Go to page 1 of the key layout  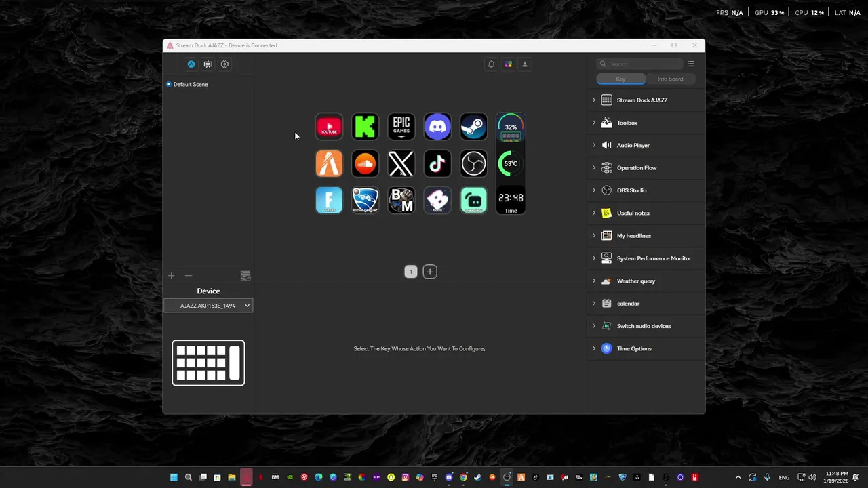(x=410, y=272)
